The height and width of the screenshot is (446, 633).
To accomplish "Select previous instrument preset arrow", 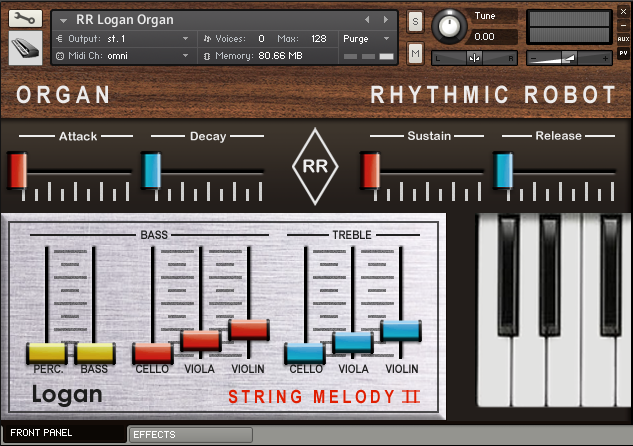I will pyautogui.click(x=367, y=19).
